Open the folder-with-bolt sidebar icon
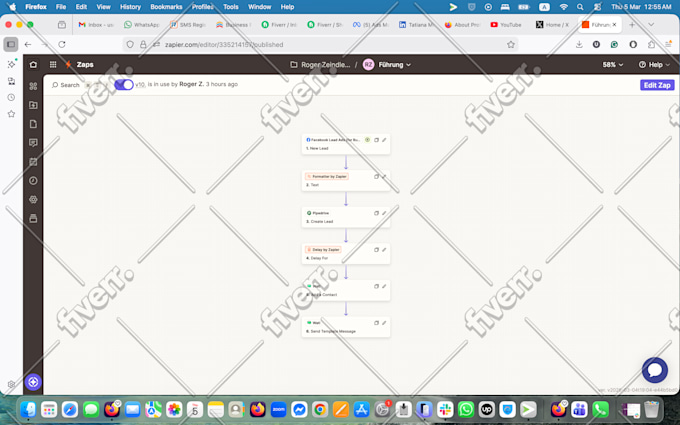This screenshot has height=425, width=680. (33, 105)
